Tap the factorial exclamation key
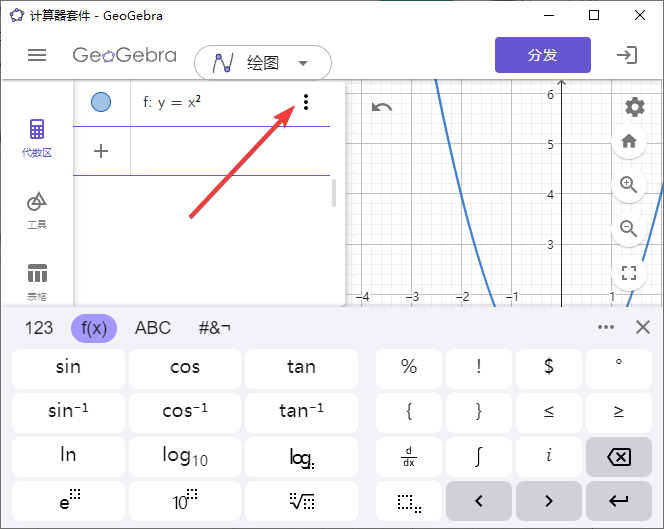 479,368
